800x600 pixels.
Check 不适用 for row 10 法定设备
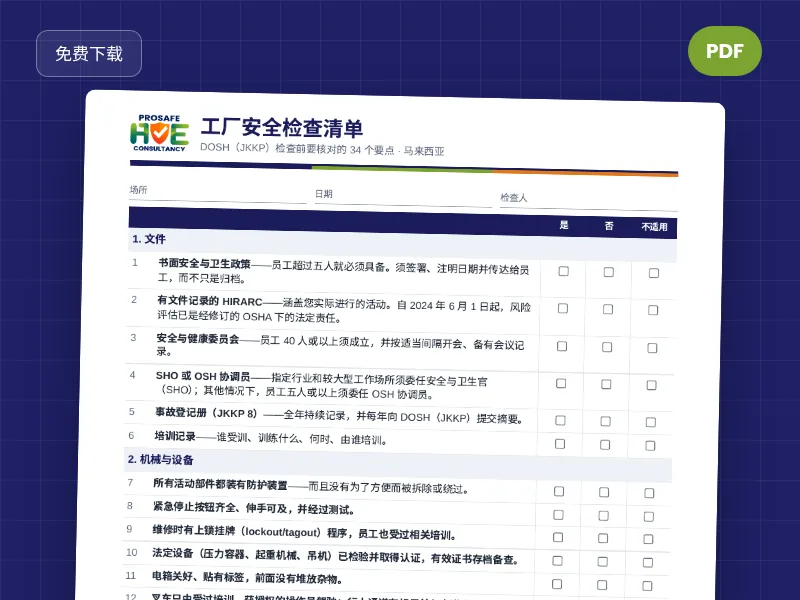(x=648, y=563)
